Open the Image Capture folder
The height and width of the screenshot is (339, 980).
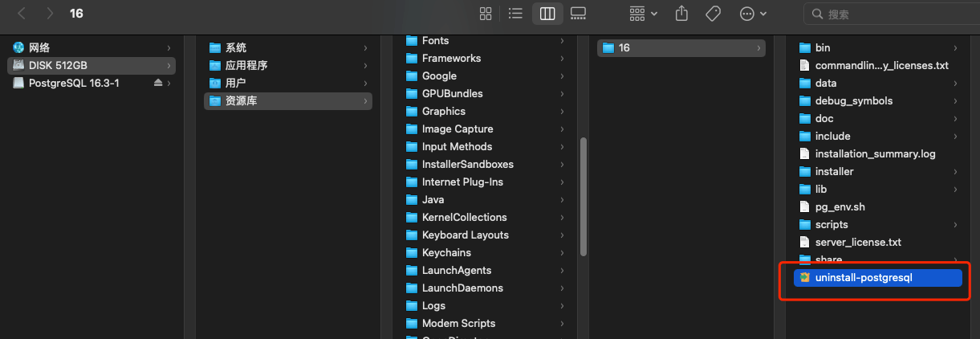tap(485, 129)
